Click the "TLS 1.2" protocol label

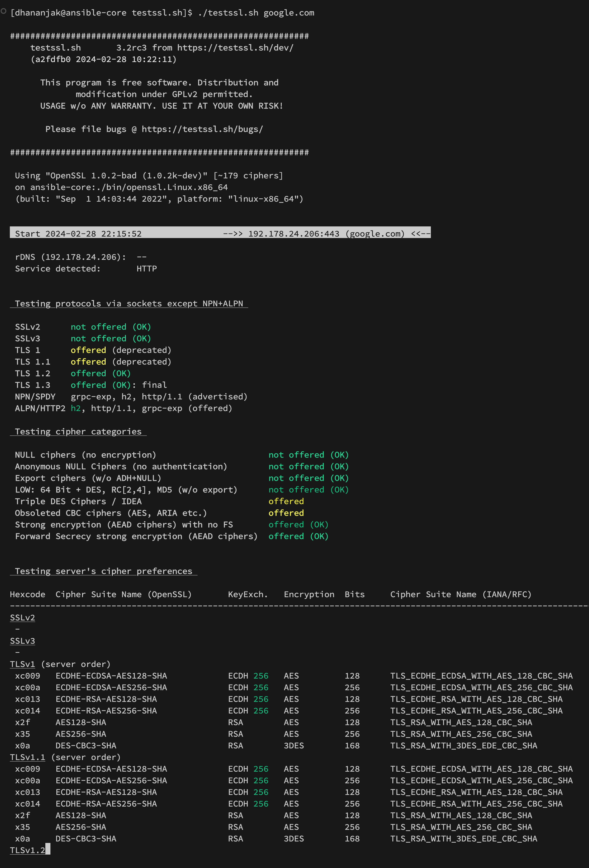(x=33, y=373)
